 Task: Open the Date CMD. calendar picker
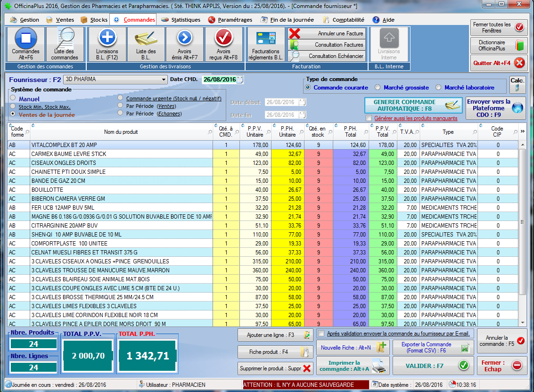coord(240,80)
